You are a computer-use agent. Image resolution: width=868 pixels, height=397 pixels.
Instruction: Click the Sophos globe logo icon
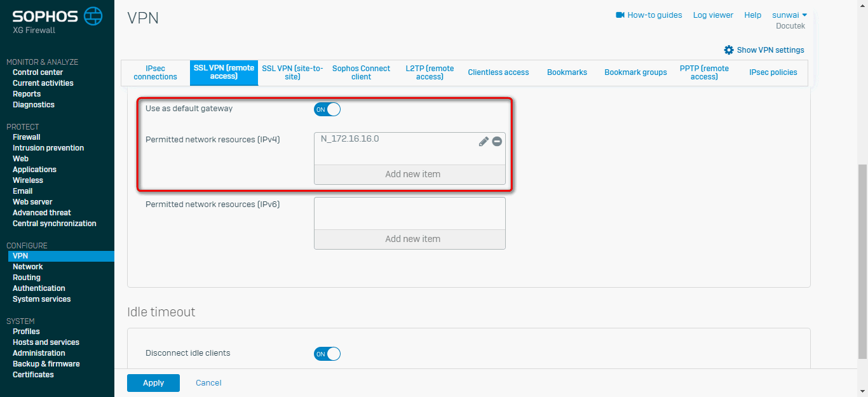tap(93, 16)
